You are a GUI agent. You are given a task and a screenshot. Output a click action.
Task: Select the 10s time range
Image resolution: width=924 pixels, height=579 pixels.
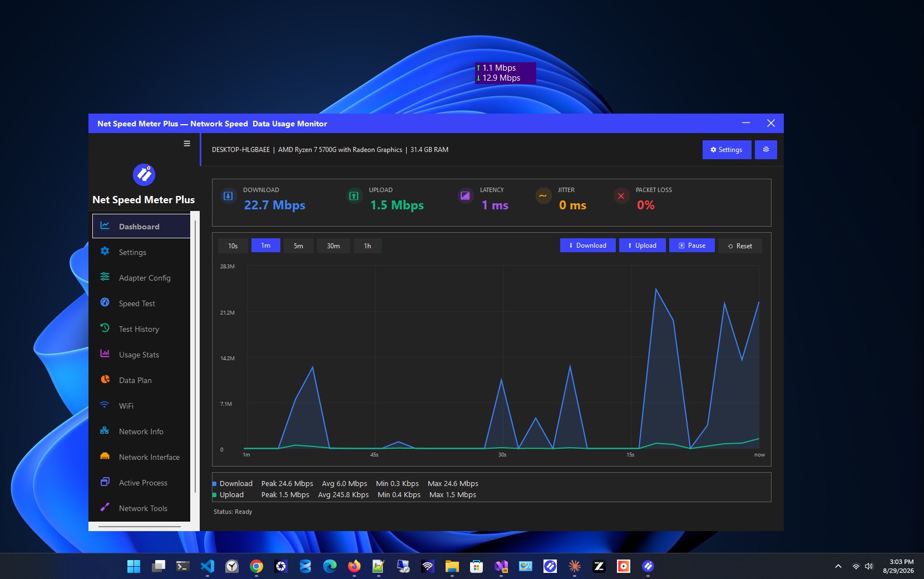pos(233,246)
